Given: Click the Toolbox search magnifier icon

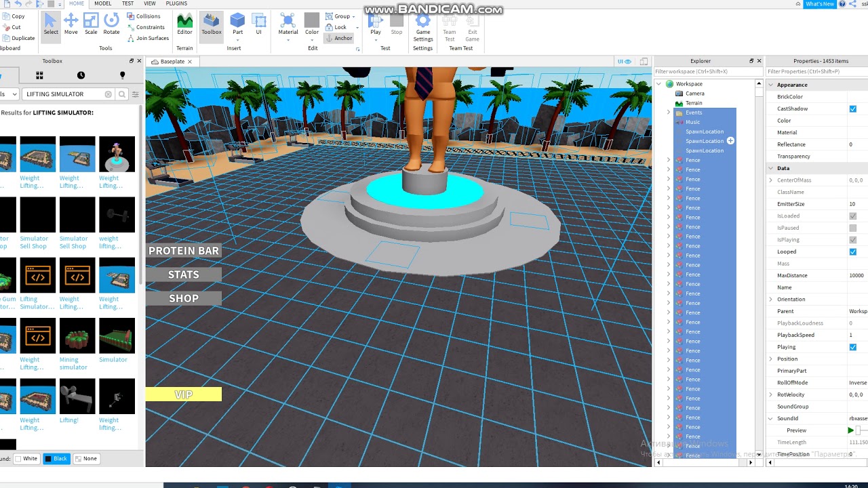Looking at the screenshot, I should [x=122, y=94].
